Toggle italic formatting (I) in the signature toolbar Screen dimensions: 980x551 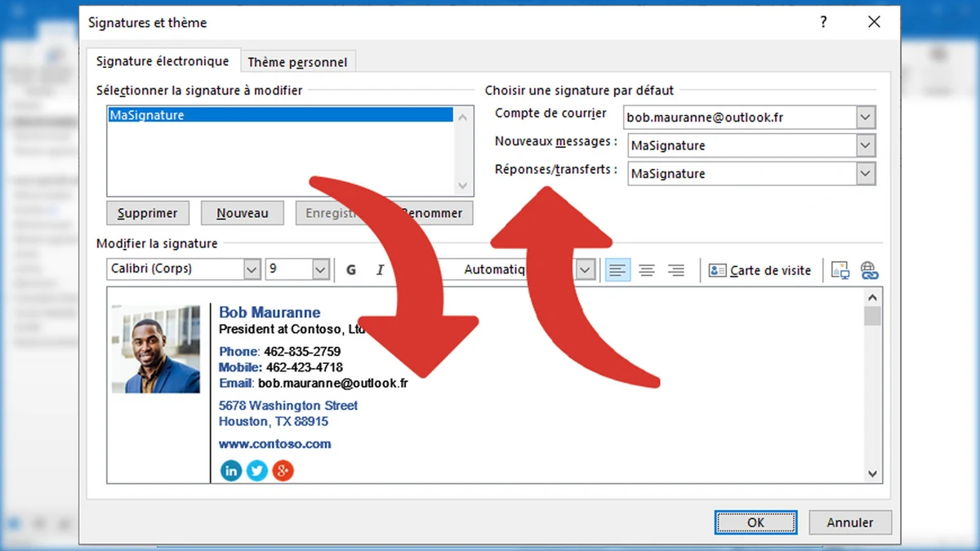click(380, 270)
